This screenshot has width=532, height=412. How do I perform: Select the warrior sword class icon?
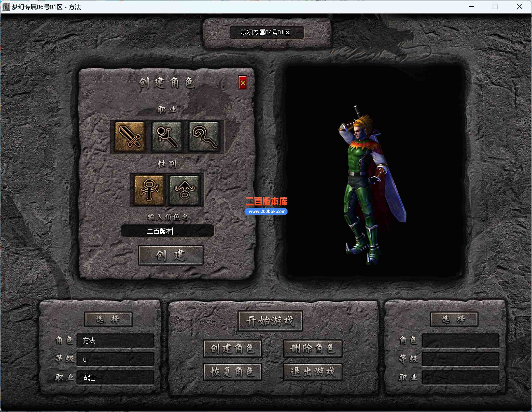pos(130,137)
